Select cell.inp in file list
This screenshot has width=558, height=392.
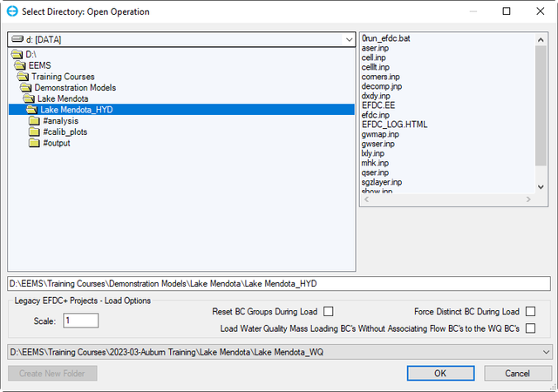coord(374,57)
